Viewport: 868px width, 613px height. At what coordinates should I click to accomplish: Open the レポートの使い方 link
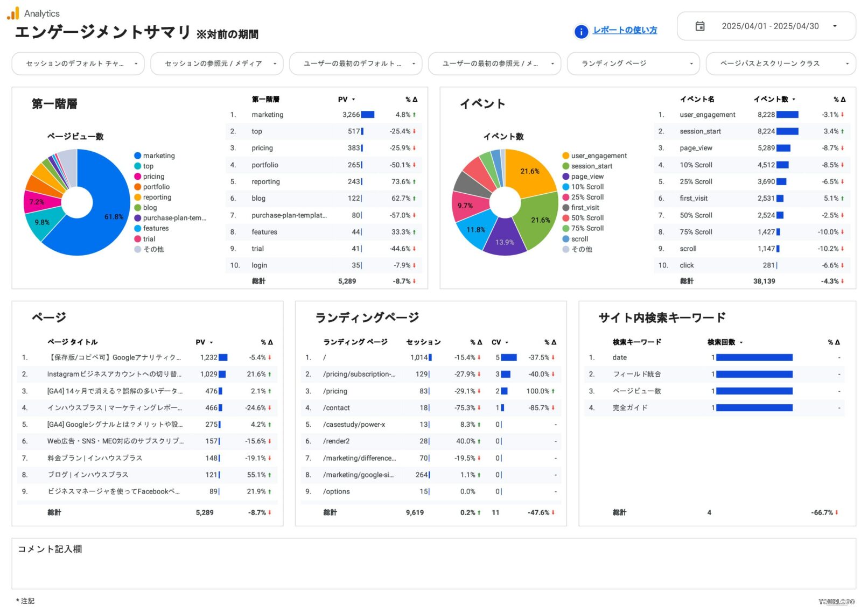tap(625, 30)
